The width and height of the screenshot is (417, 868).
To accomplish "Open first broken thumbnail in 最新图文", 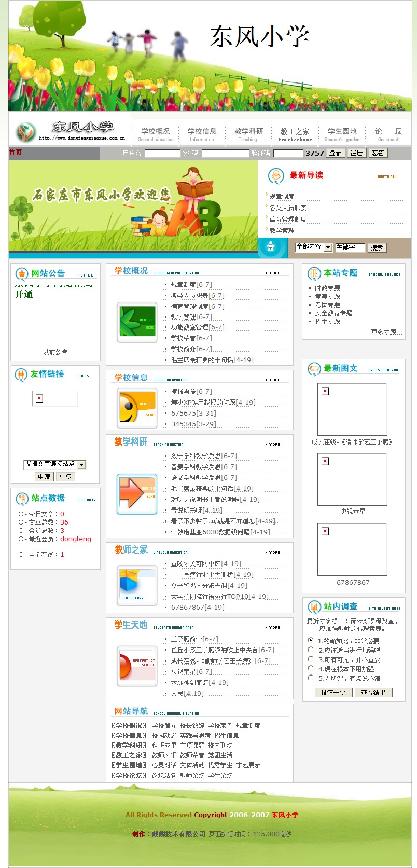I will 352,409.
